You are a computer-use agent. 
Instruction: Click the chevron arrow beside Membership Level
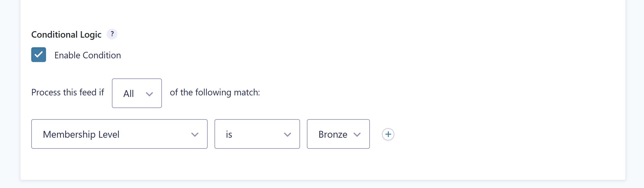(x=195, y=135)
